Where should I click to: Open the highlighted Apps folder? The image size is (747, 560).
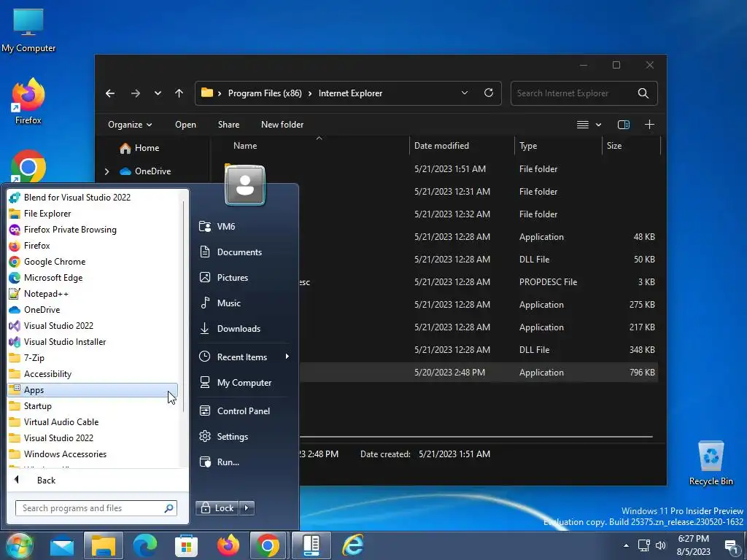pos(93,390)
